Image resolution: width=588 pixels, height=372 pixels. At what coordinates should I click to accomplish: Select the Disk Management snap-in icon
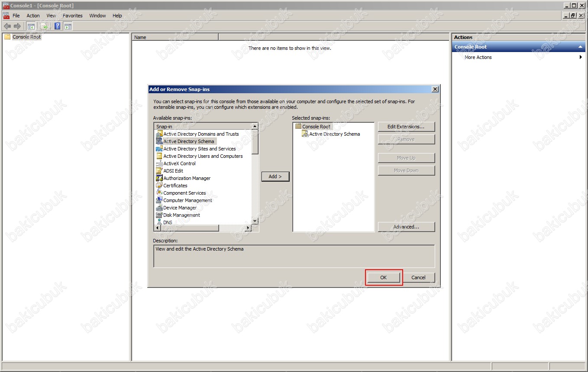coord(159,215)
